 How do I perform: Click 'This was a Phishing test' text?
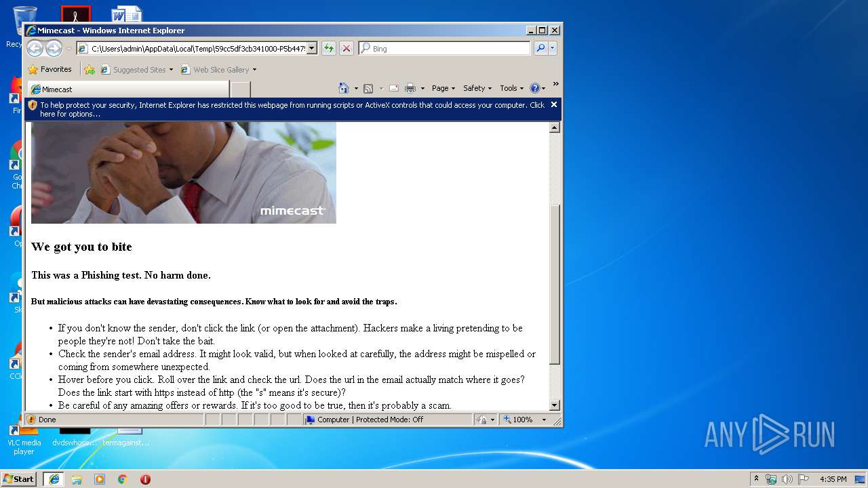click(121, 275)
